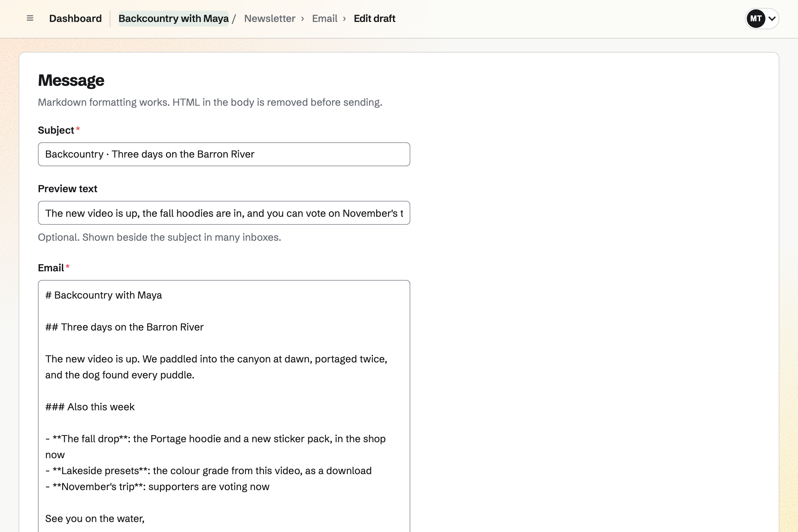Click the Edit draft breadcrumb label
The height and width of the screenshot is (532, 798).
(x=375, y=18)
